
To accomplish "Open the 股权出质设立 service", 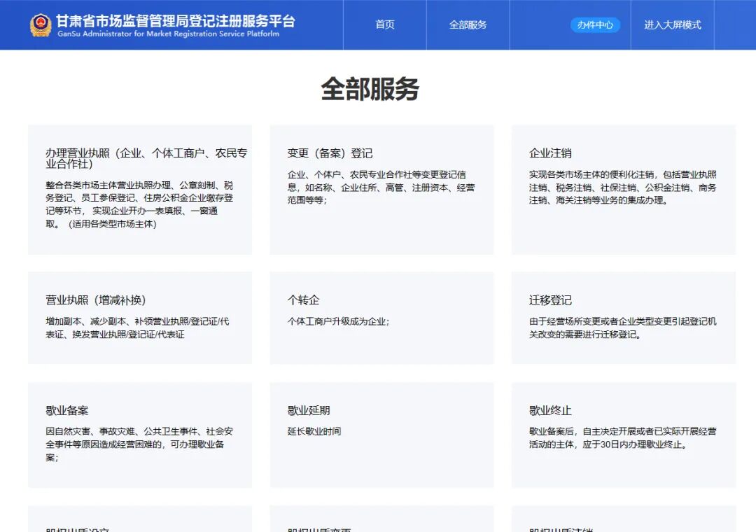I will click(139, 521).
